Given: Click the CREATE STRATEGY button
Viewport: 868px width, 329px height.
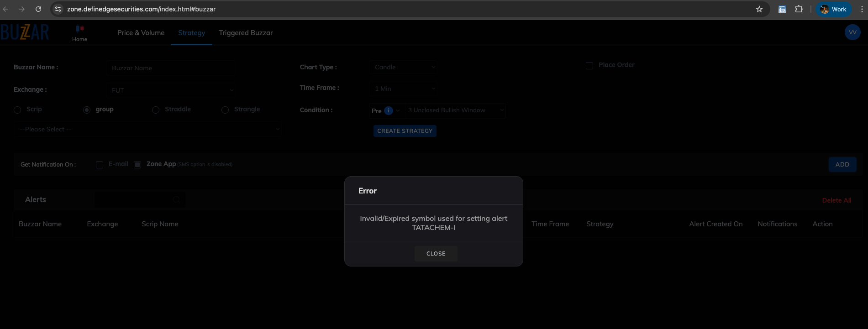Looking at the screenshot, I should tap(405, 131).
